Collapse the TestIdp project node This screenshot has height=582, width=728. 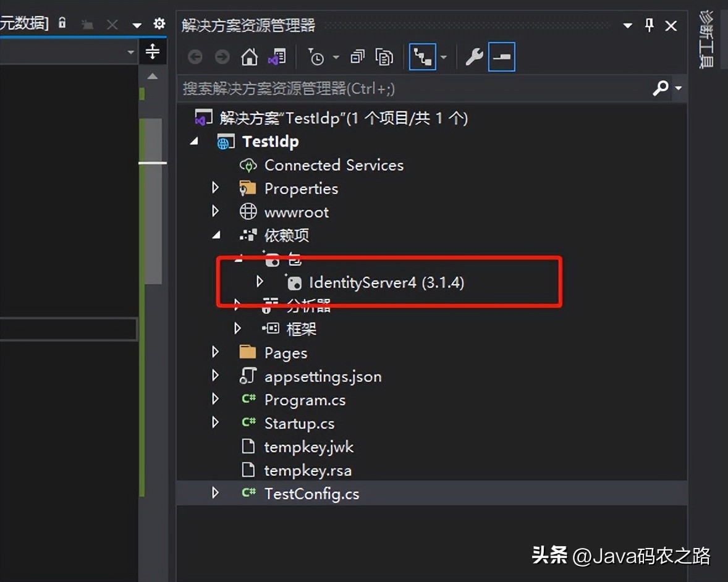click(193, 141)
